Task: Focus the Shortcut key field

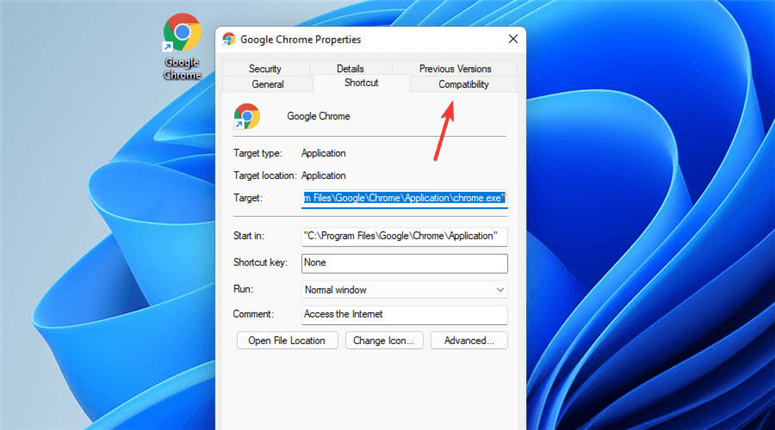Action: [x=404, y=263]
